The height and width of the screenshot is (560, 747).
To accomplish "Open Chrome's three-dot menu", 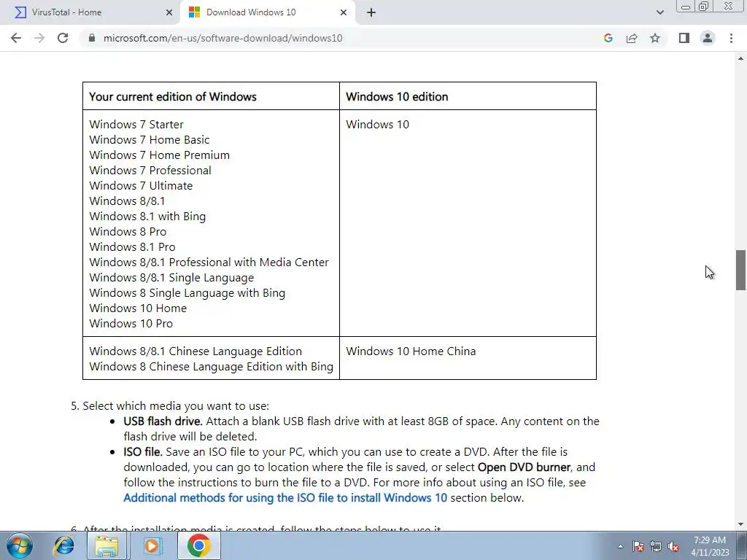I will point(731,38).
